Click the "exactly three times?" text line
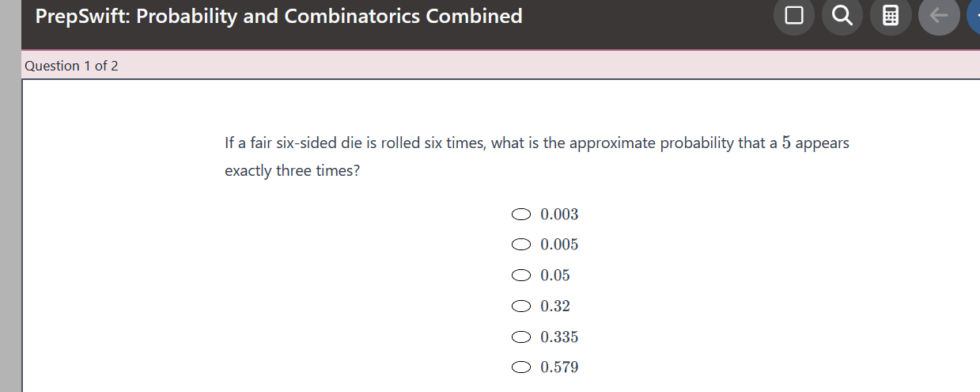This screenshot has height=392, width=980. pos(292,171)
